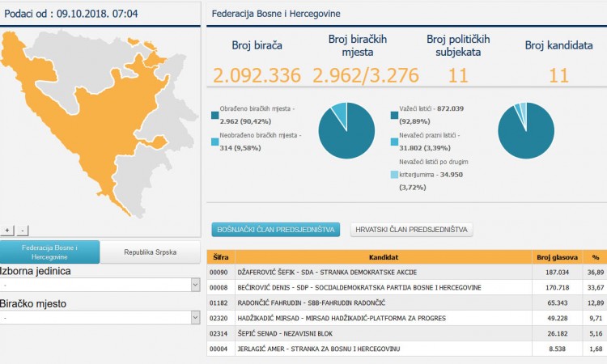The height and width of the screenshot is (364, 607).
Task: Click the valid ballots pie chart
Action: (x=525, y=130)
